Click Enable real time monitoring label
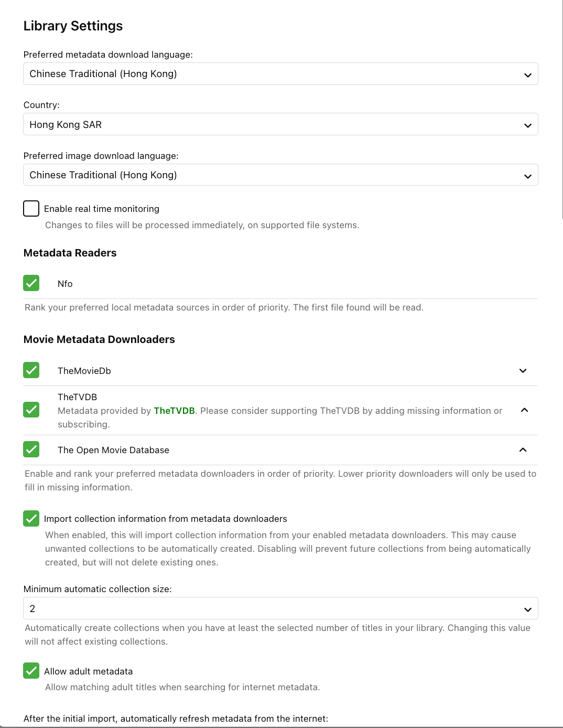The image size is (563, 728). 102,209
